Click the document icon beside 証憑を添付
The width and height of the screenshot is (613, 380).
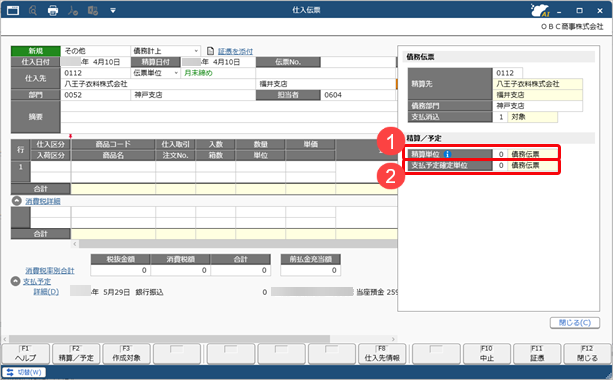pyautogui.click(x=210, y=51)
